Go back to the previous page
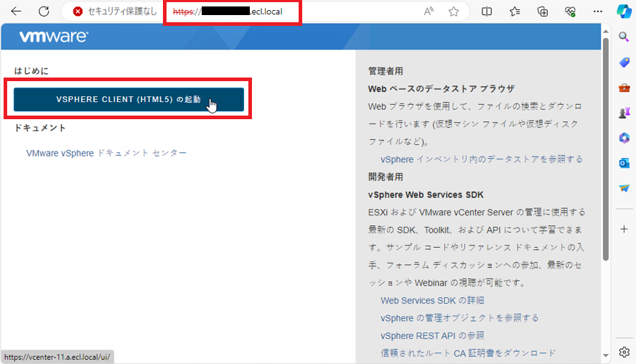The width and height of the screenshot is (636, 364). click(x=16, y=11)
